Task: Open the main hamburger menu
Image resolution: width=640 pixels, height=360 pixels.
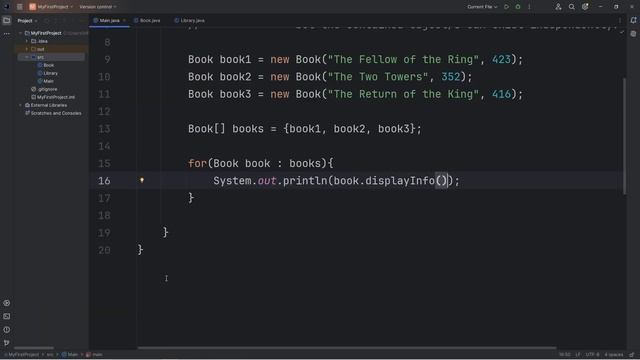Action: [x=20, y=7]
